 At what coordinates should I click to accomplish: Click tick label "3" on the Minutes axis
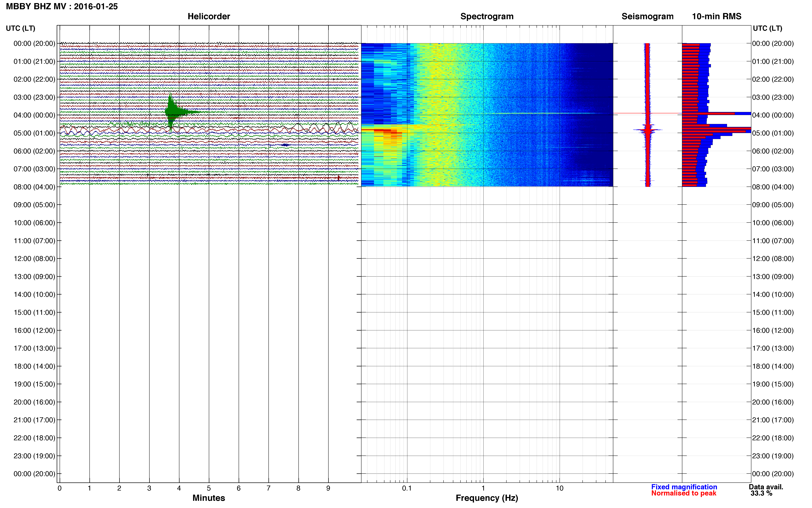[149, 488]
